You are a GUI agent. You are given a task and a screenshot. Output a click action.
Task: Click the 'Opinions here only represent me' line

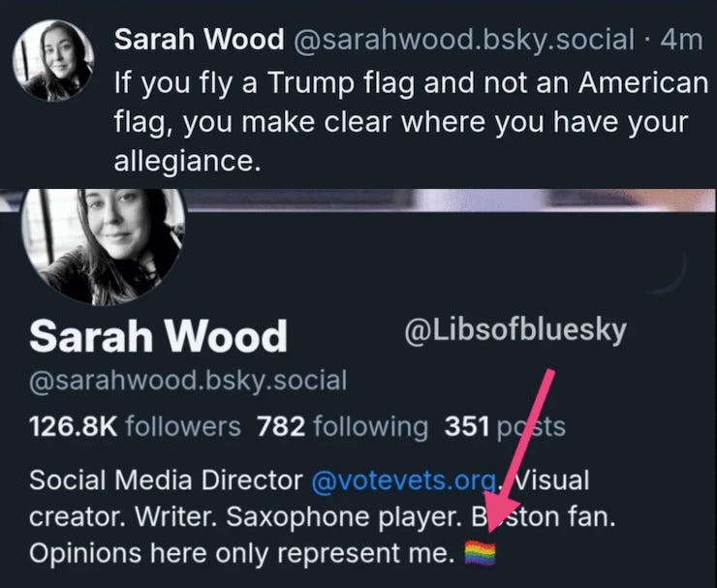[x=242, y=553]
